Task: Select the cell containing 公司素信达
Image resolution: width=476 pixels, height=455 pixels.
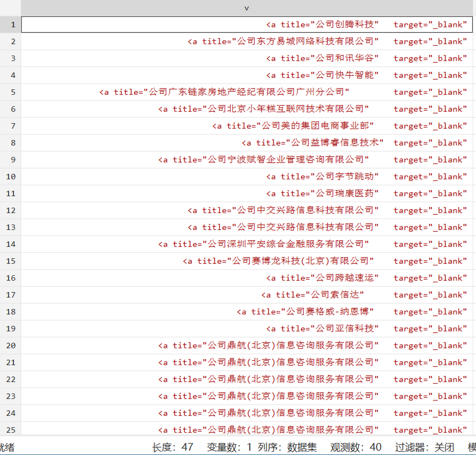Action: click(x=247, y=295)
